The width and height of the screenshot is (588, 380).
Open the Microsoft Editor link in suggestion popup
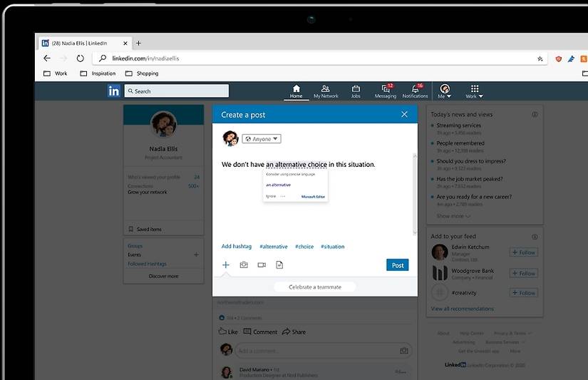(313, 197)
